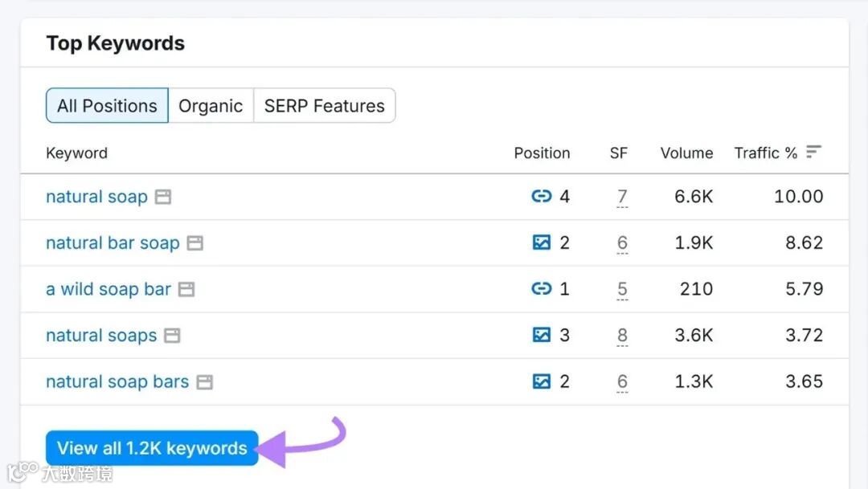The image size is (868, 489).
Task: Select the All Positions tab
Action: point(107,106)
